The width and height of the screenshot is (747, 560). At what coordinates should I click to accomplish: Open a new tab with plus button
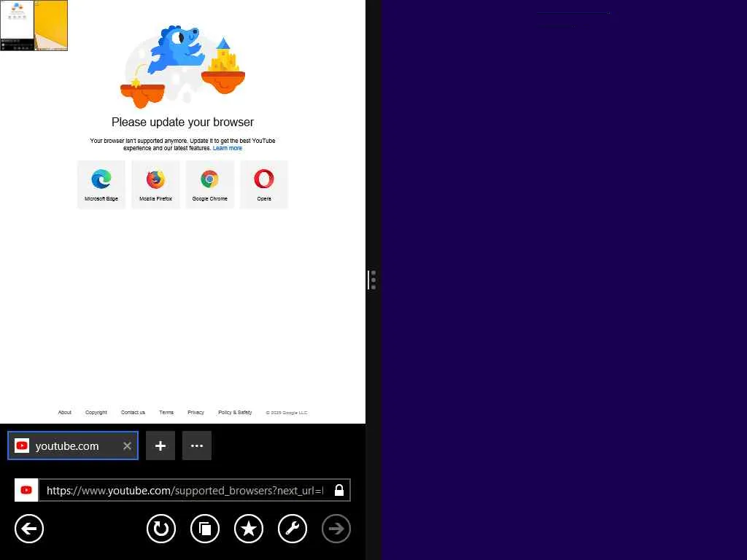click(x=160, y=446)
